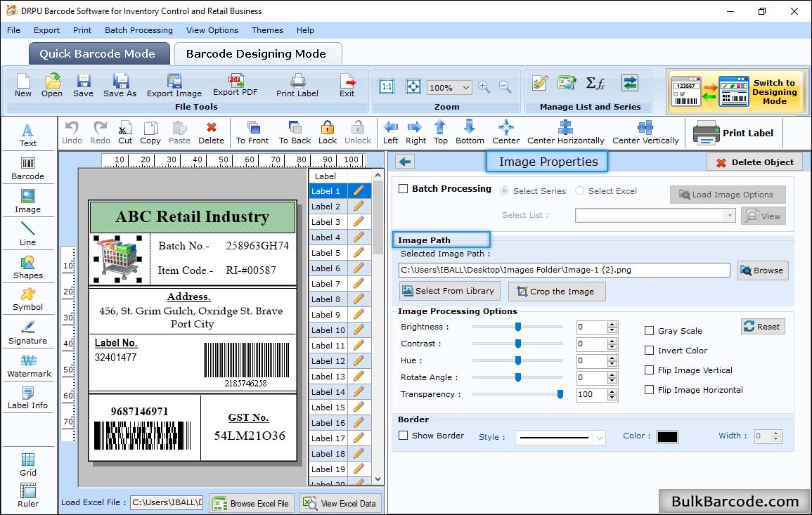Increase the Brightness spinner value
812x515 pixels.
point(612,324)
